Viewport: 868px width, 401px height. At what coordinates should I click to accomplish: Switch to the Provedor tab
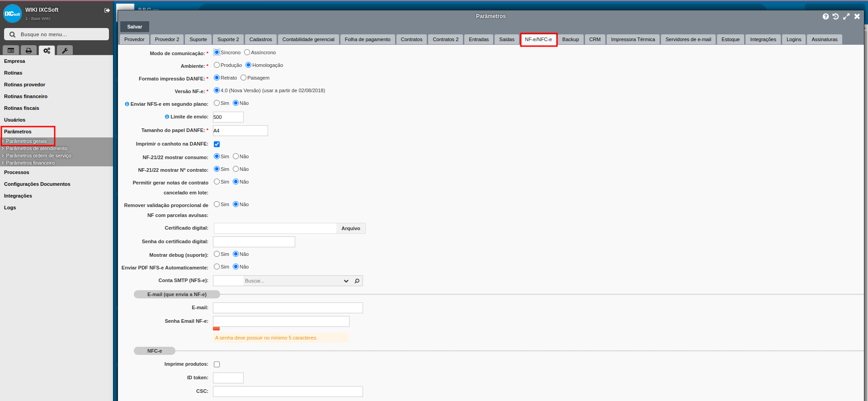(134, 39)
